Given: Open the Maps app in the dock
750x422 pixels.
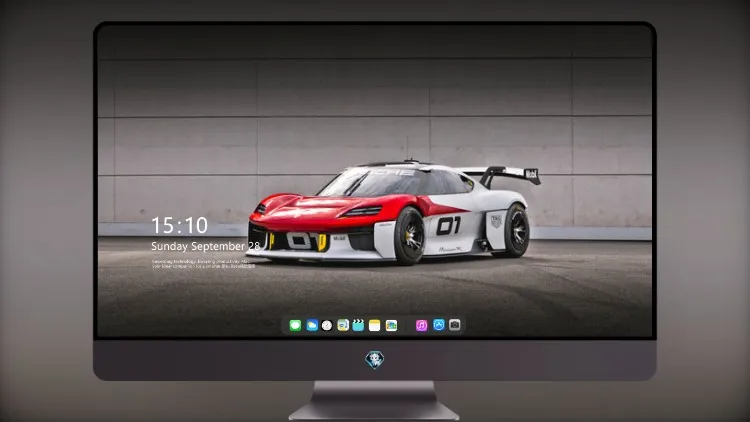Looking at the screenshot, I should coord(343,325).
